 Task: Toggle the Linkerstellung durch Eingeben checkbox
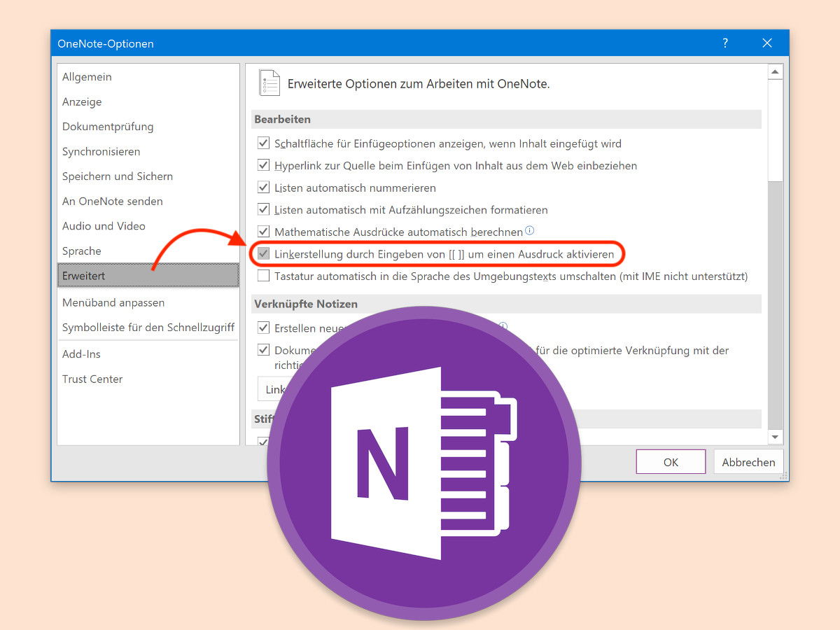pyautogui.click(x=263, y=253)
